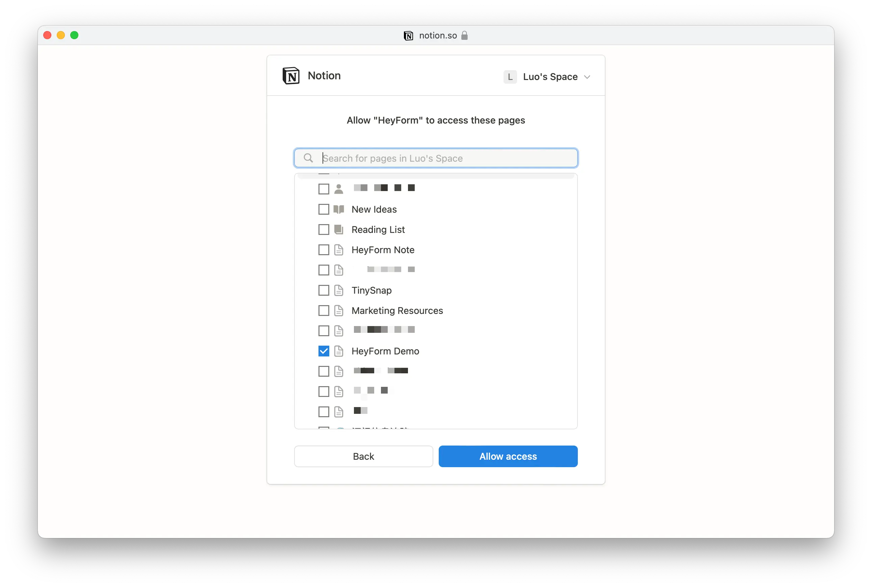Select the HeyForm Demo page row
This screenshot has height=588, width=872.
click(x=385, y=351)
